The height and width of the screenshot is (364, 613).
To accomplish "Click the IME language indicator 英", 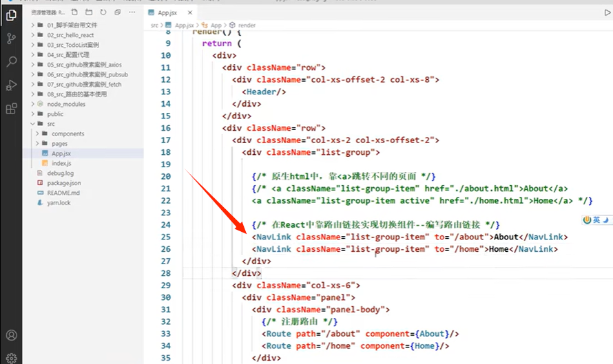I will pyautogui.click(x=596, y=220).
